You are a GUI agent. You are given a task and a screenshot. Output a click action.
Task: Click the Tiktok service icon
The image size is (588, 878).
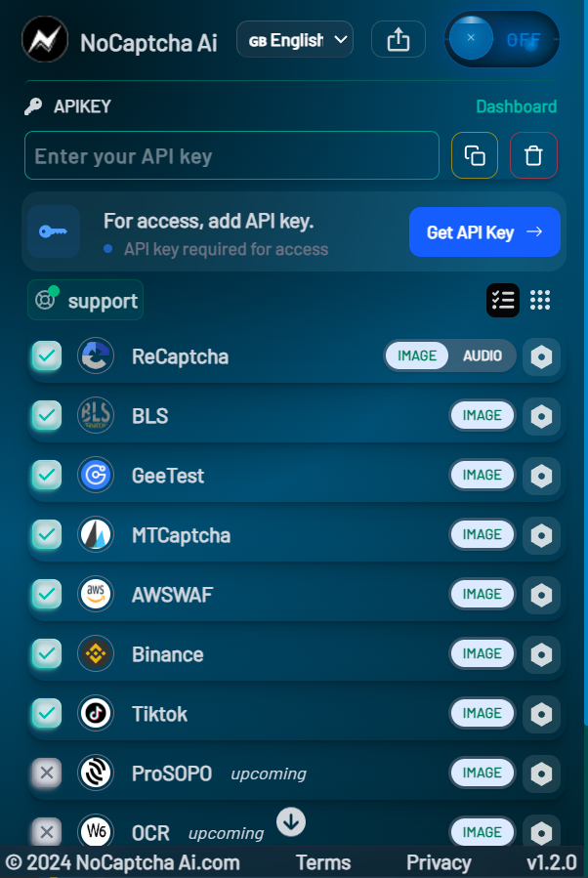tap(96, 713)
